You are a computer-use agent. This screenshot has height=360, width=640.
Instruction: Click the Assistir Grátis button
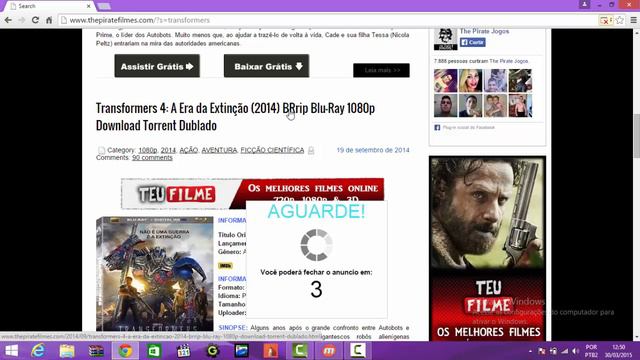[157, 66]
